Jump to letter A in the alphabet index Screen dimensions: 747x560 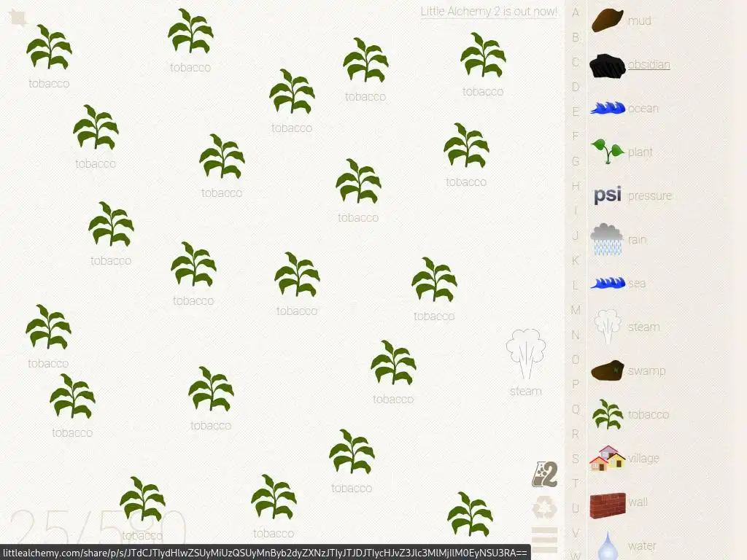[x=576, y=12]
